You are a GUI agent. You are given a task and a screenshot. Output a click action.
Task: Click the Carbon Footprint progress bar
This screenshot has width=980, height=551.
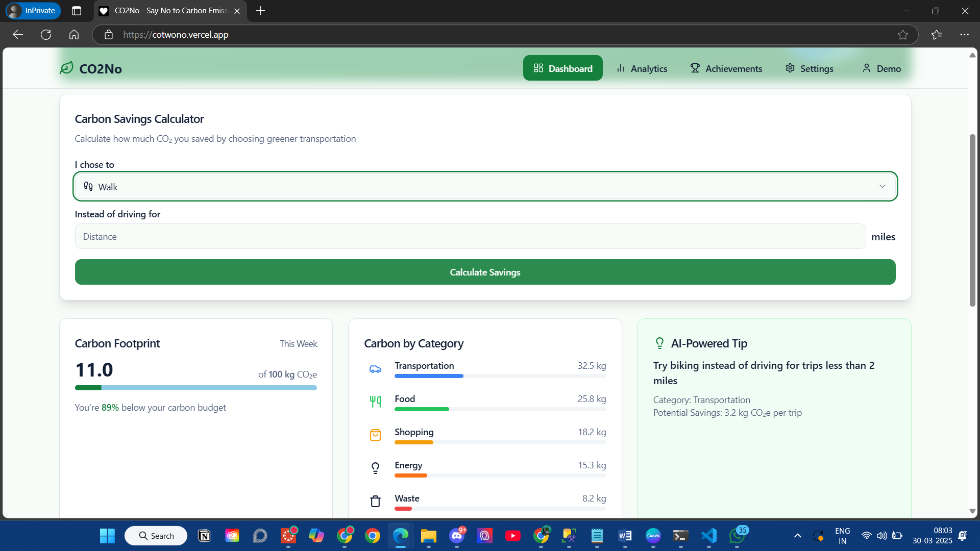(x=195, y=388)
